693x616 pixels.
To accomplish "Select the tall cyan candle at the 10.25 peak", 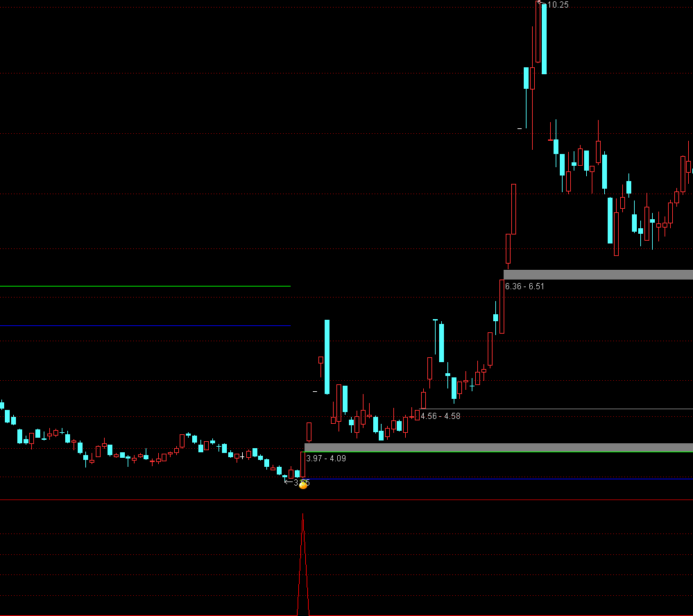I will click(544, 38).
